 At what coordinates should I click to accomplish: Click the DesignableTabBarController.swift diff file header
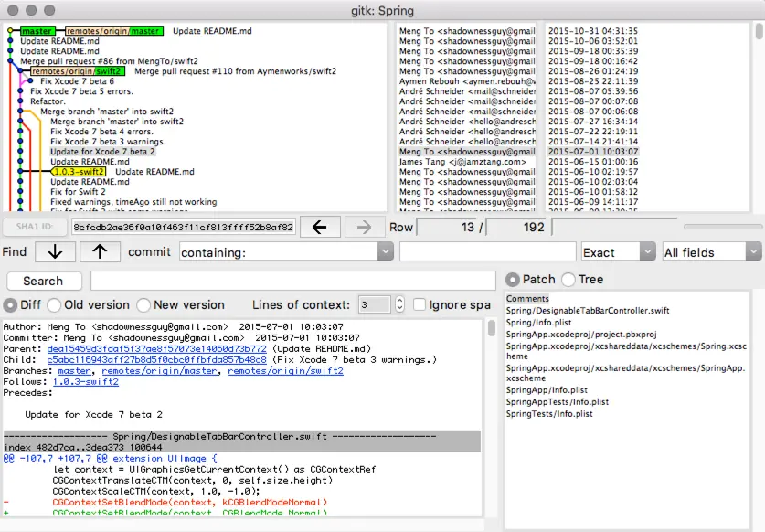tap(242, 436)
